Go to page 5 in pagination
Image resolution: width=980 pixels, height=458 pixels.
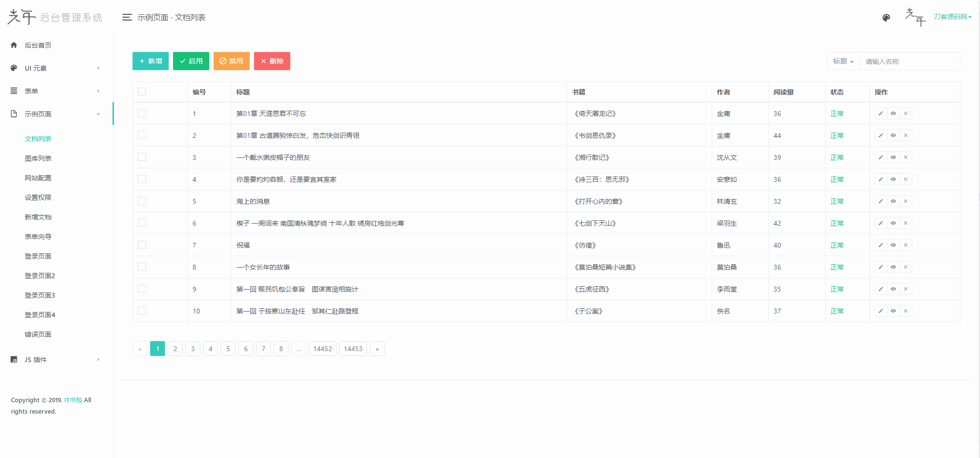(x=228, y=349)
